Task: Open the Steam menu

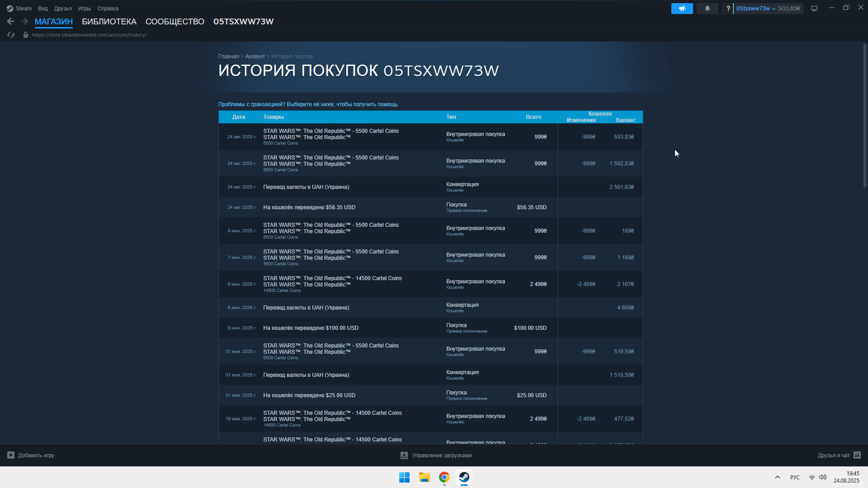Action: (24, 9)
